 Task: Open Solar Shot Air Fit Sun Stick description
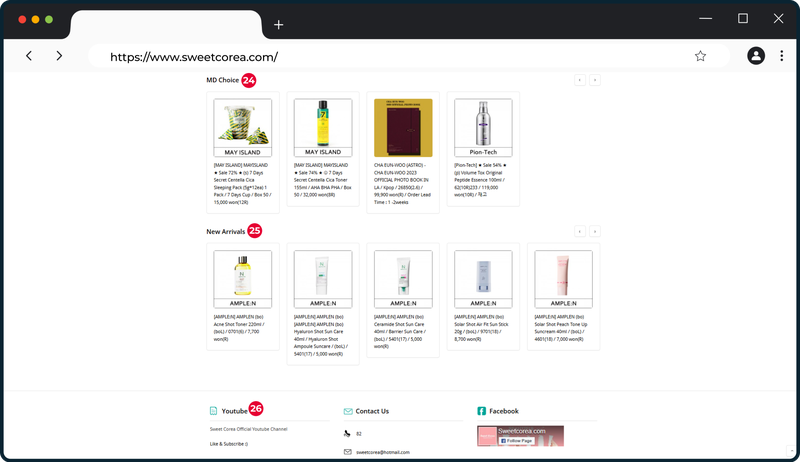tap(483, 328)
